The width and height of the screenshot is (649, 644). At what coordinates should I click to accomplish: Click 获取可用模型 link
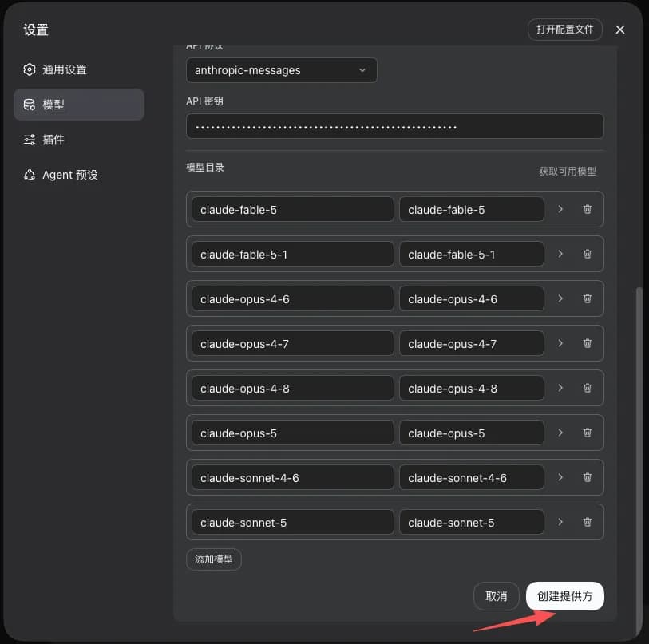(568, 171)
